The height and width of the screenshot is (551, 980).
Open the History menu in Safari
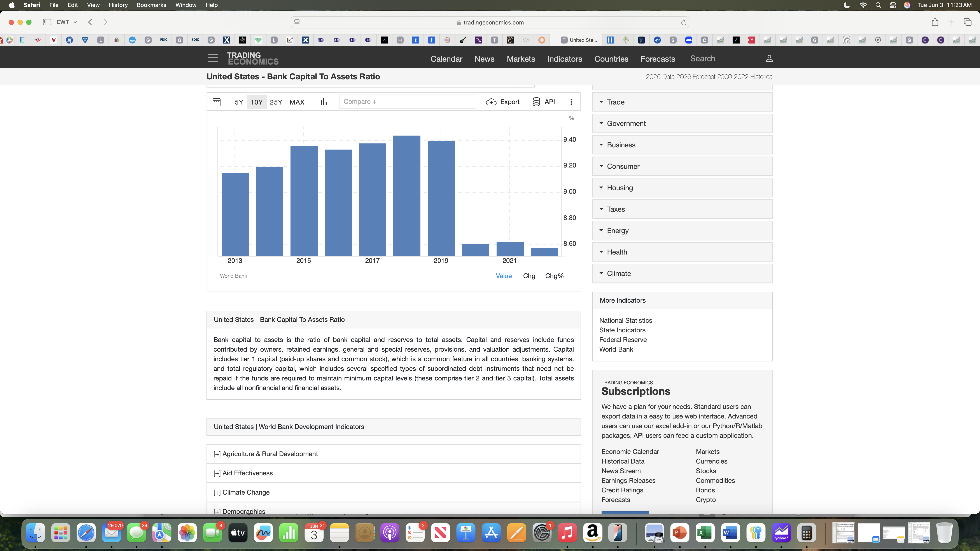coord(118,5)
